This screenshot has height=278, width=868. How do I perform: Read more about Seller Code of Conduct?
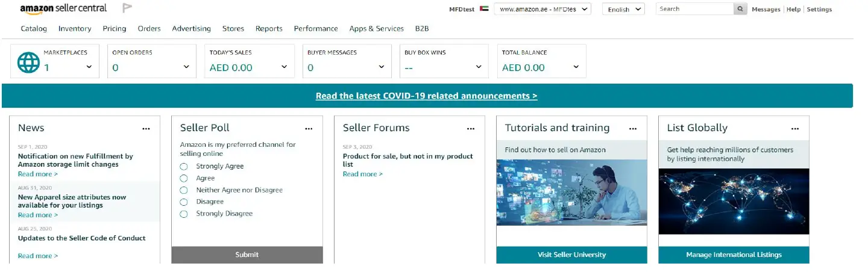(38, 256)
